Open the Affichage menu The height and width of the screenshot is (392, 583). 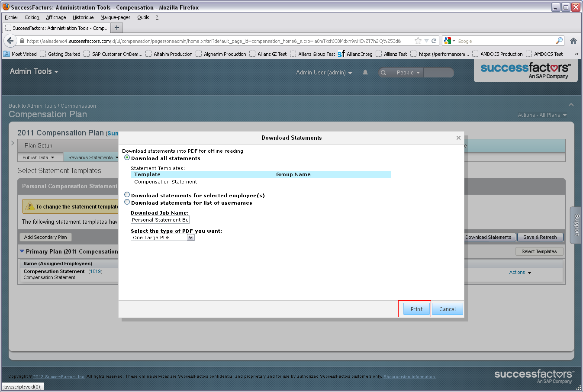(x=56, y=17)
